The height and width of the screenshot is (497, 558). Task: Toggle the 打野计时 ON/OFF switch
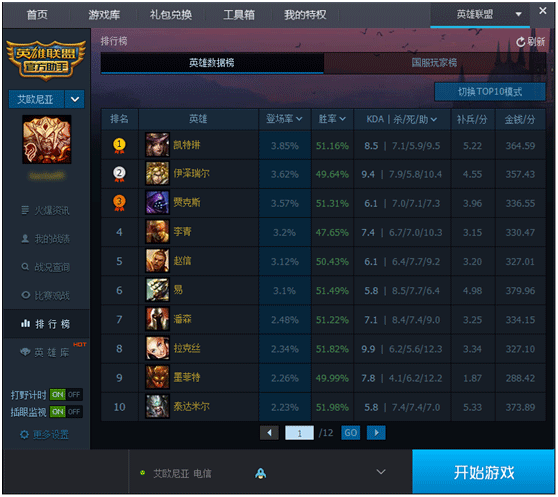(x=66, y=395)
